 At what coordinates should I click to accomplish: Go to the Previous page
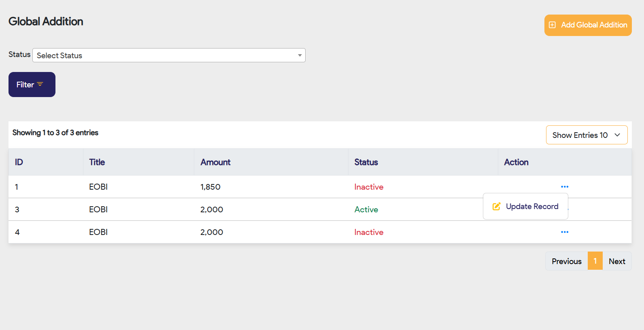(x=566, y=261)
